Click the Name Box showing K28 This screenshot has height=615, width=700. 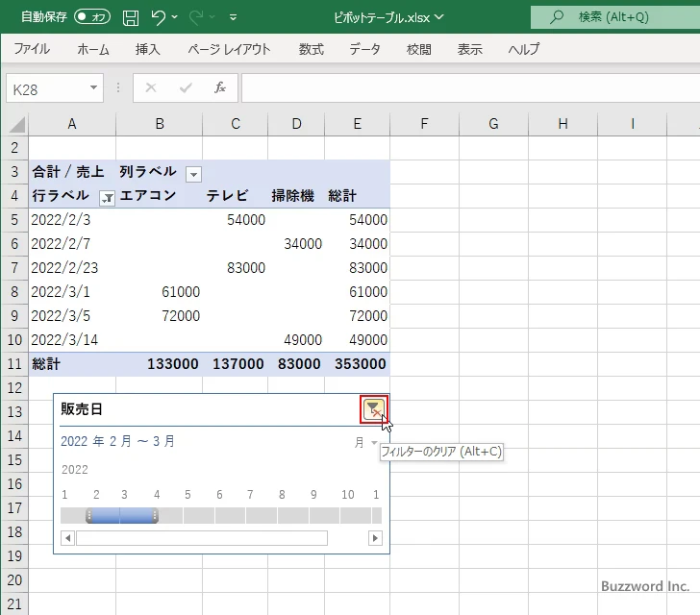(x=47, y=88)
